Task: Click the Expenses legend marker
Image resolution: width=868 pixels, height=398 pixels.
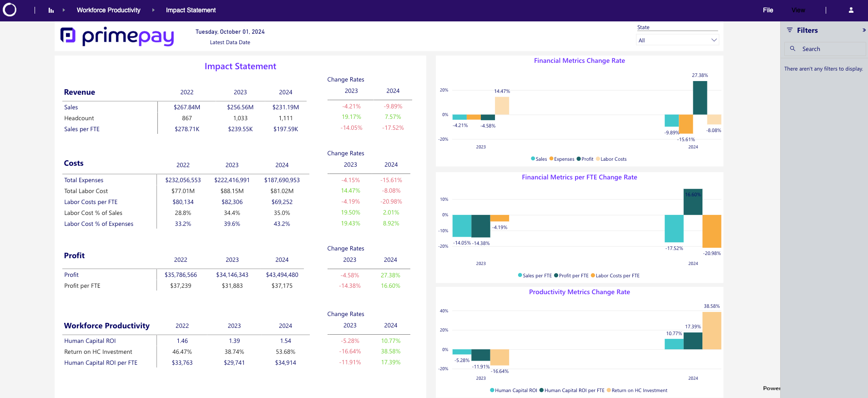Action: [551, 158]
